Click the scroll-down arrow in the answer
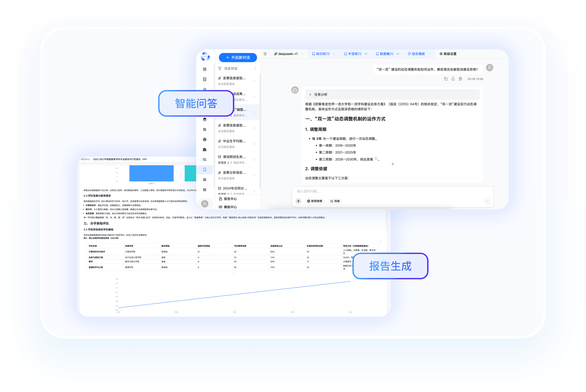Viewport: 586px width, 392px height. click(393, 164)
